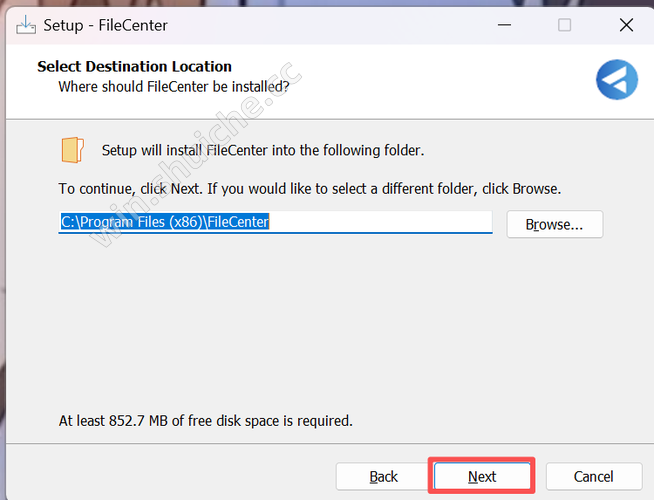Click the "Select Destination Location" heading
The height and width of the screenshot is (500, 654).
pos(134,67)
